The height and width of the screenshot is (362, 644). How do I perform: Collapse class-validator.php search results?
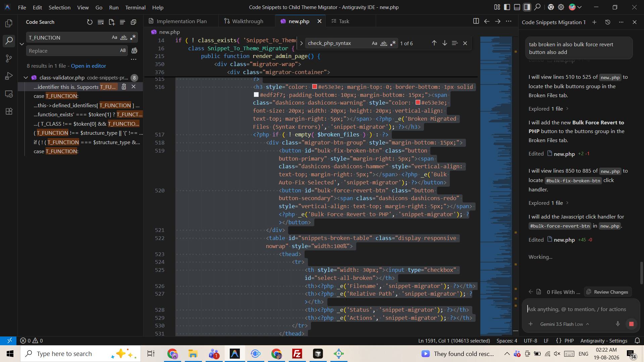[26, 77]
